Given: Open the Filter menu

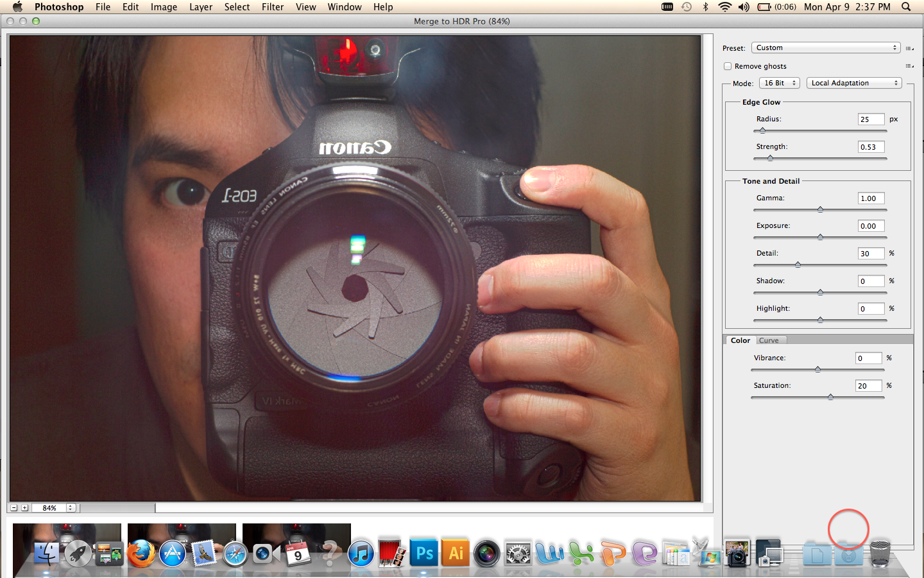Looking at the screenshot, I should point(273,7).
